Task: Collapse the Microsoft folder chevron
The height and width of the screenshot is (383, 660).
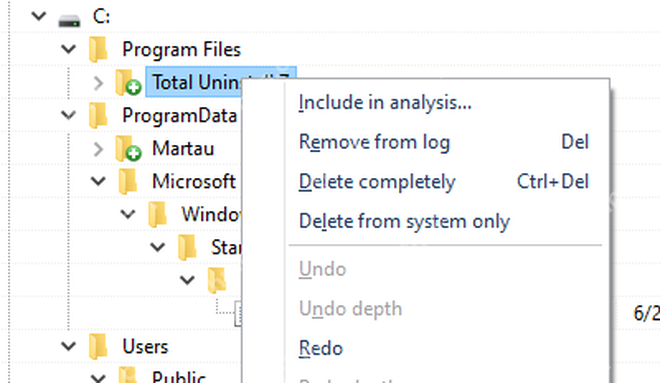Action: [x=98, y=181]
